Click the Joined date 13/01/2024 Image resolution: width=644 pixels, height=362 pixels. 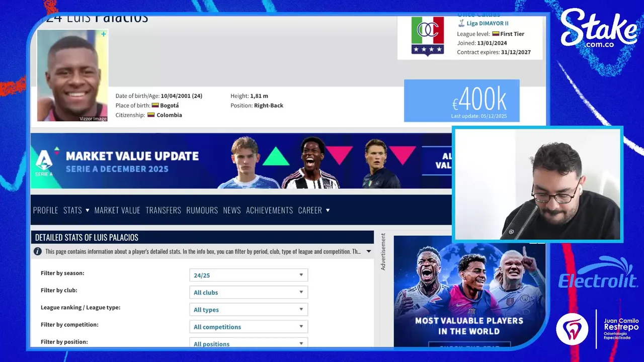(x=492, y=43)
